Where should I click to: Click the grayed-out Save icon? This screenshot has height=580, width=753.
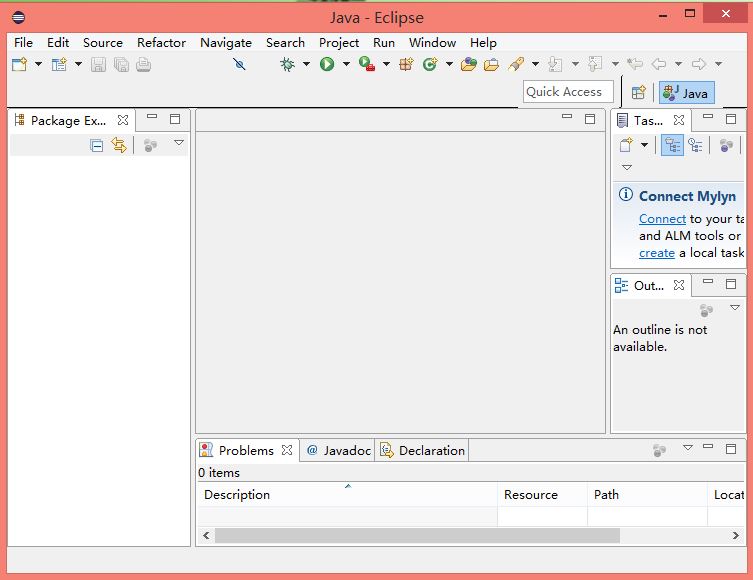pos(98,64)
